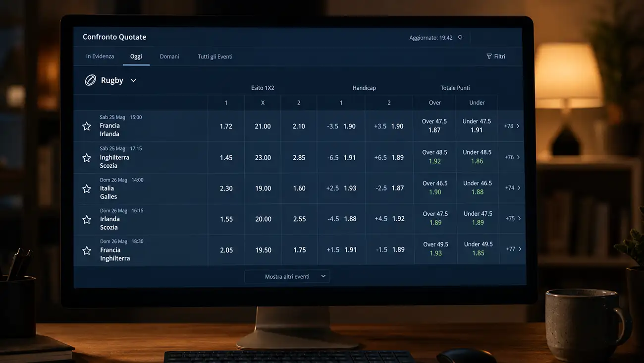Select handicap -2.5 at 1.87
This screenshot has height=363, width=644.
coord(389,188)
